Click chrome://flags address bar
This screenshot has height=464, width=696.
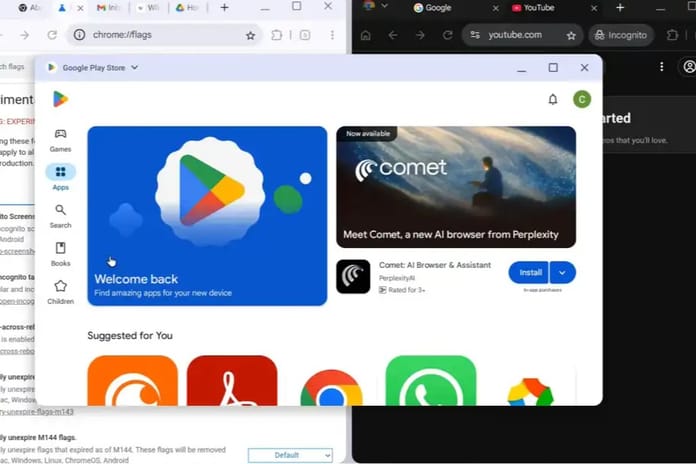tap(164, 35)
